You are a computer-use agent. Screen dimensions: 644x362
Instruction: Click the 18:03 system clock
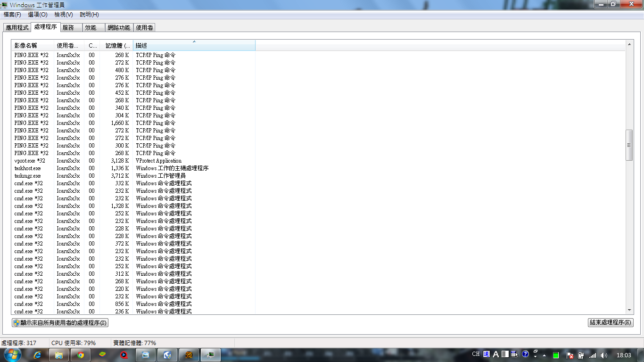pyautogui.click(x=624, y=355)
